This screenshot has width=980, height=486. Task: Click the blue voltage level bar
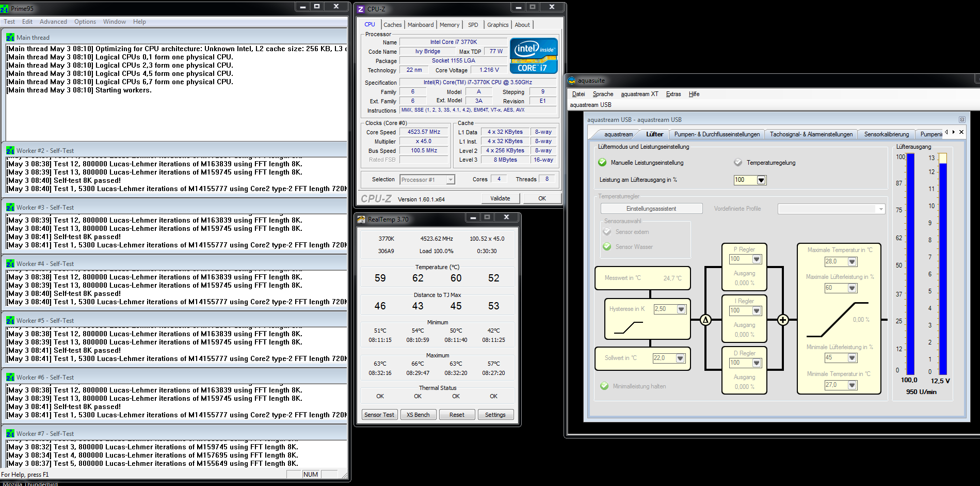point(943,269)
